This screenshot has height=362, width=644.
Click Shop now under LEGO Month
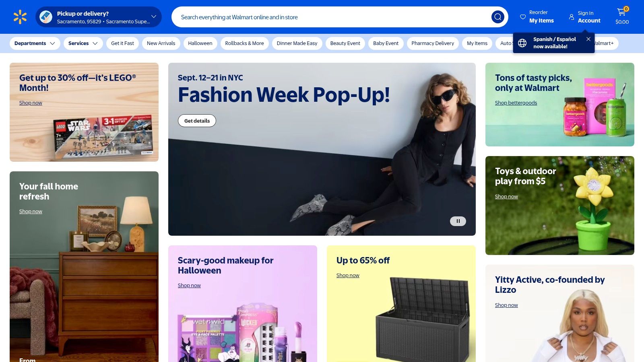tap(31, 103)
